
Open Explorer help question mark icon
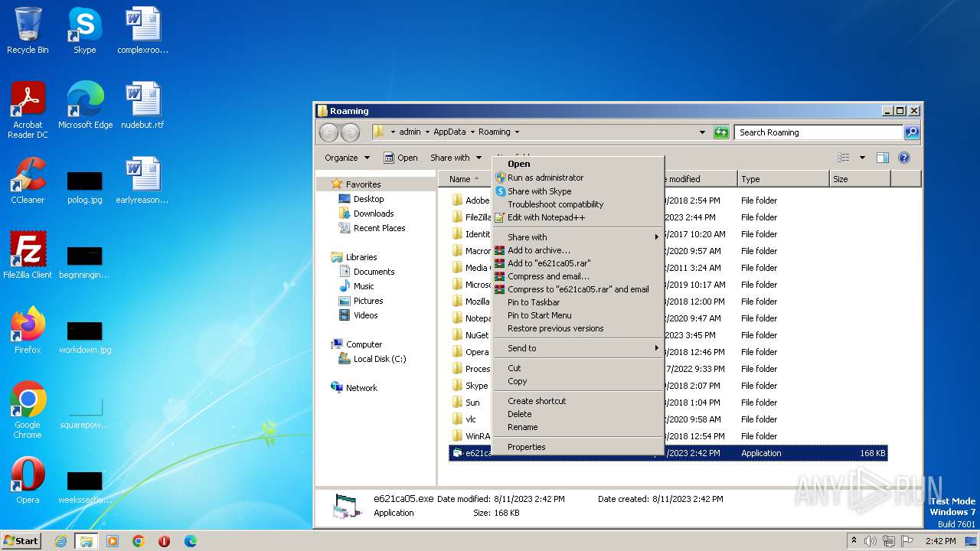(903, 158)
